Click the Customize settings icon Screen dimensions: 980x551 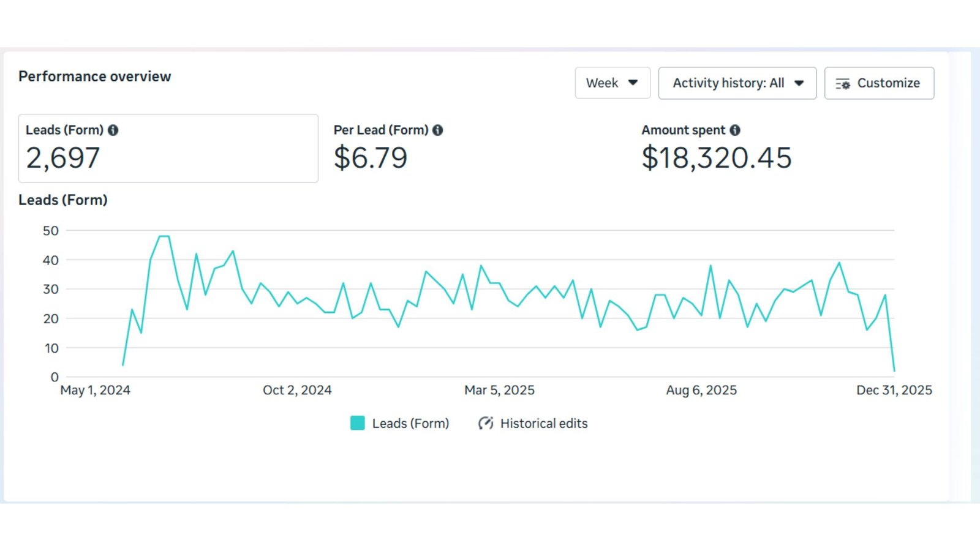(843, 83)
